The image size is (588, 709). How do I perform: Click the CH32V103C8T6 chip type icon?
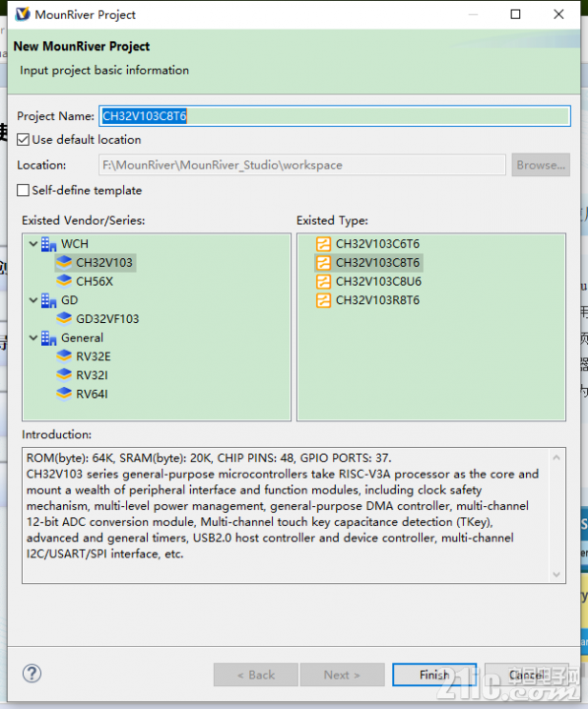click(x=323, y=263)
